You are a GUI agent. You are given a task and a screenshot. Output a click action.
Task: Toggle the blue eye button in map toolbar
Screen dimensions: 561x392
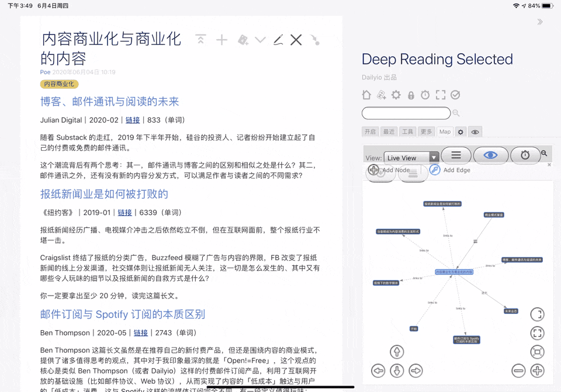coord(490,155)
